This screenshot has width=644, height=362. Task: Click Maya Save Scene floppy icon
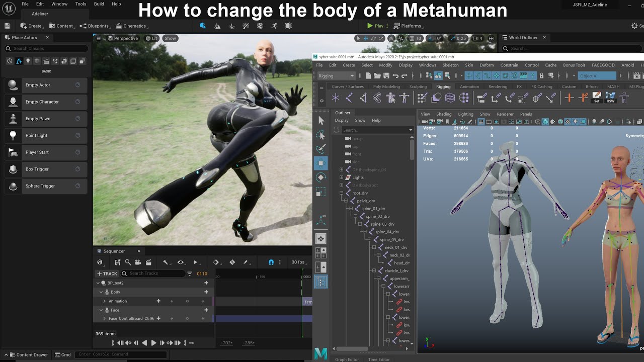coord(386,76)
